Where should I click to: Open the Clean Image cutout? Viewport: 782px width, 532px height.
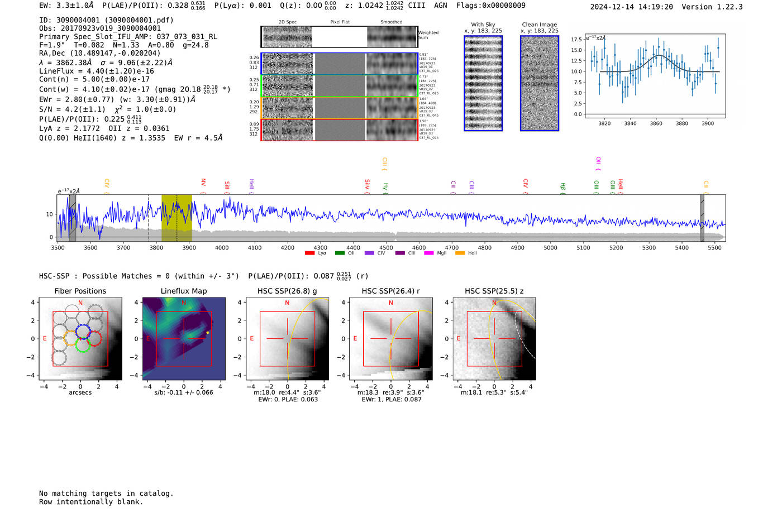540,83
